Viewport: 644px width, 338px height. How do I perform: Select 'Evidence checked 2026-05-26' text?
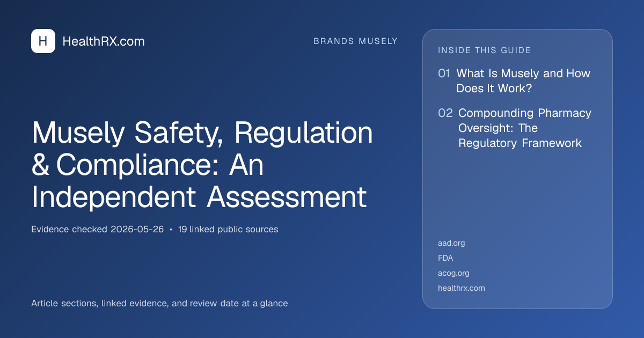click(x=97, y=229)
